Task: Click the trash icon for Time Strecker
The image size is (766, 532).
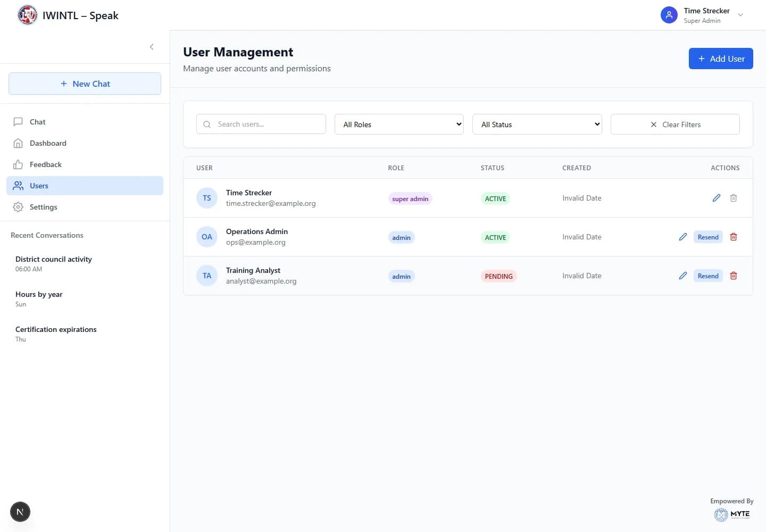Action: (x=734, y=198)
